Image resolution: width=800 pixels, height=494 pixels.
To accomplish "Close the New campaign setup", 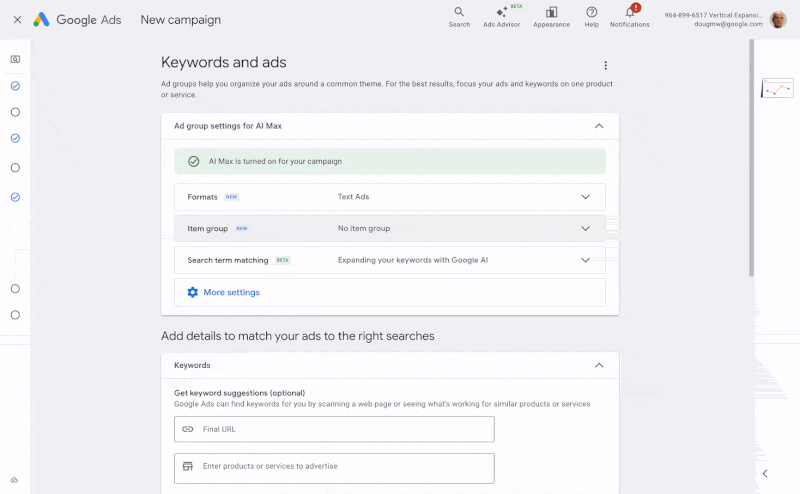I will 17,19.
